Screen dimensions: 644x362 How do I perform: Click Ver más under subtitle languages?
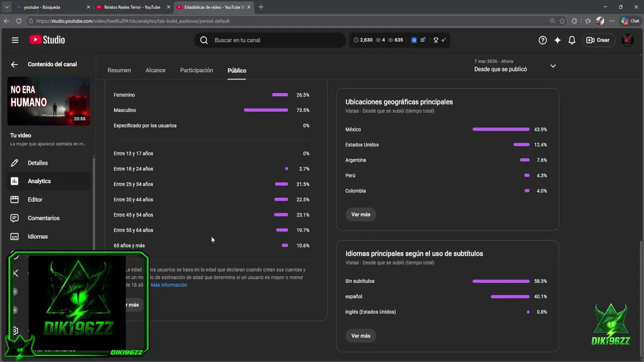pos(361,336)
